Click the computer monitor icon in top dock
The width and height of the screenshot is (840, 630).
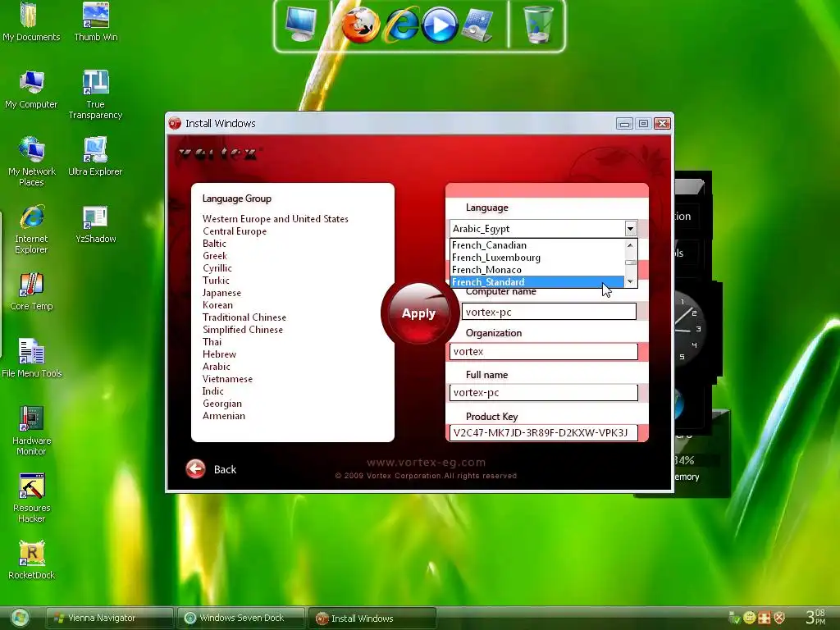tap(300, 25)
